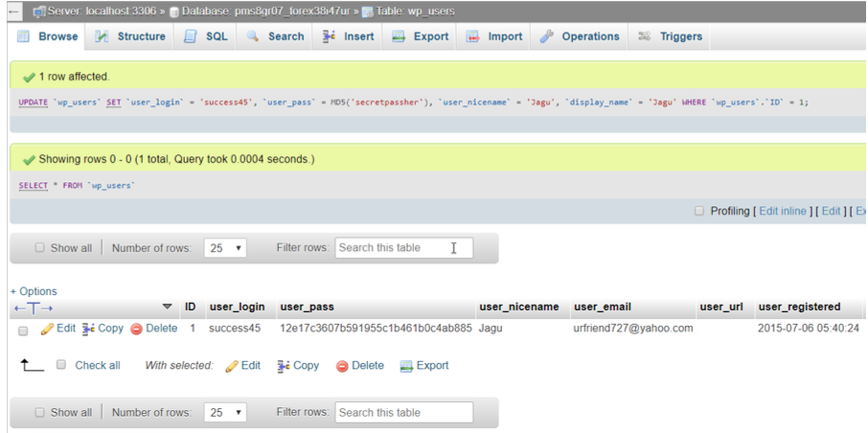The width and height of the screenshot is (868, 433).
Task: Click the Copy icon in the success45 row
Action: [89, 329]
